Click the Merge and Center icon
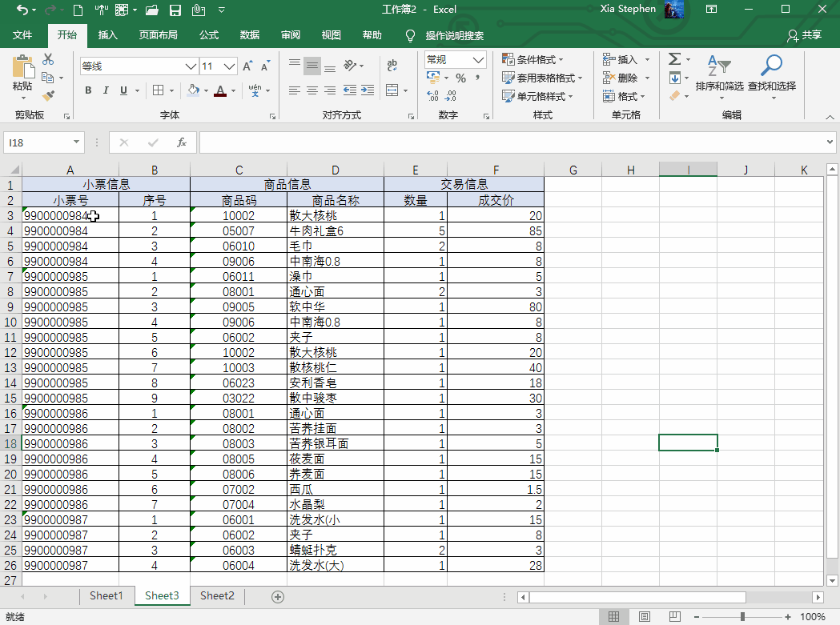The width and height of the screenshot is (840, 625). (x=392, y=90)
